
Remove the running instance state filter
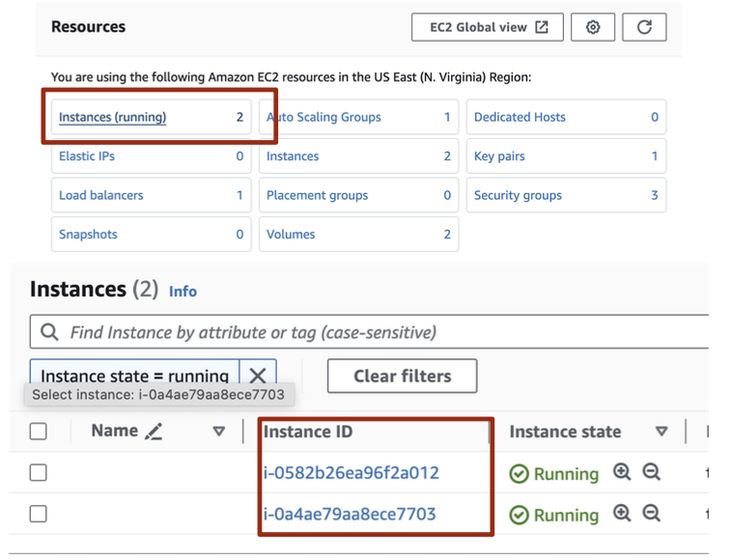[258, 376]
